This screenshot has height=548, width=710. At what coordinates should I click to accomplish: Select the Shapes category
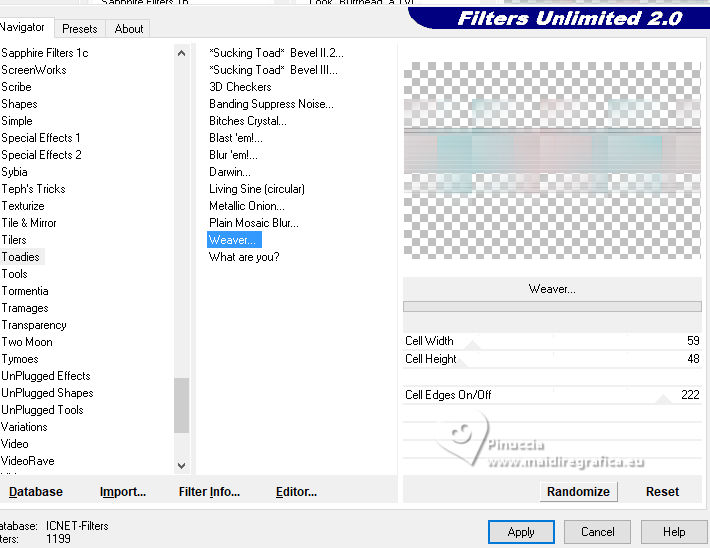[19, 104]
